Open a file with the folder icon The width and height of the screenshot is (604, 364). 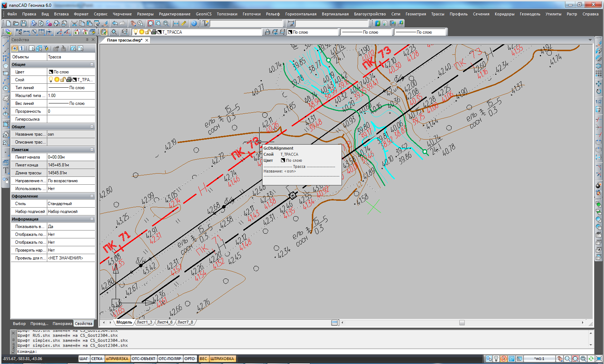[16, 23]
